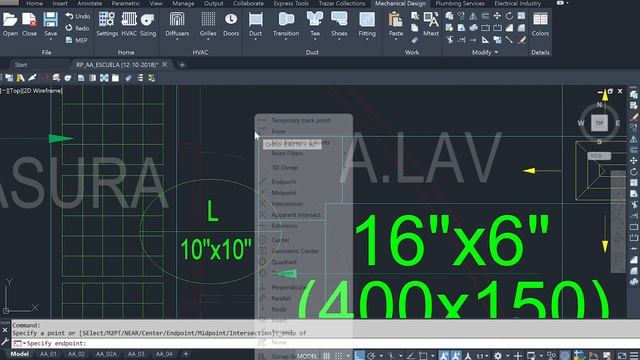
Task: Switch to the Annotate ribbon tab
Action: 89,3
